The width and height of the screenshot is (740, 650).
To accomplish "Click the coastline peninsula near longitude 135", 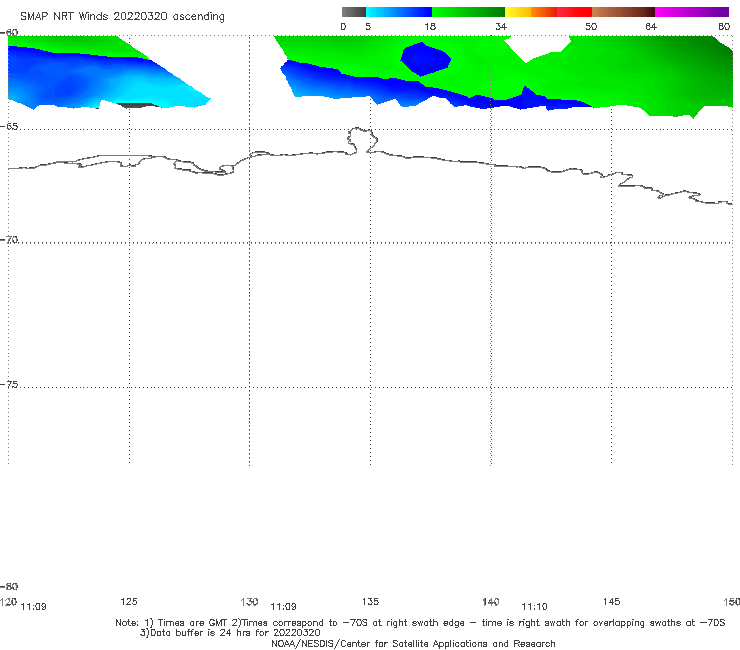I will [x=362, y=140].
